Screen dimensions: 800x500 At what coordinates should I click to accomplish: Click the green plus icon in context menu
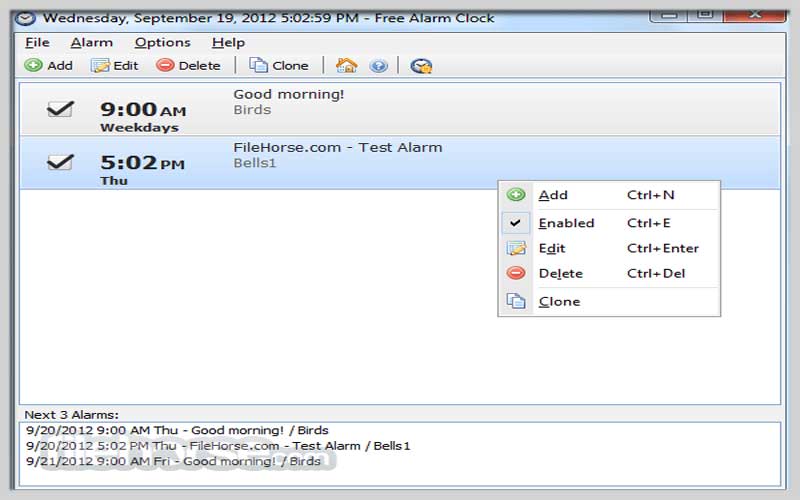click(x=516, y=194)
